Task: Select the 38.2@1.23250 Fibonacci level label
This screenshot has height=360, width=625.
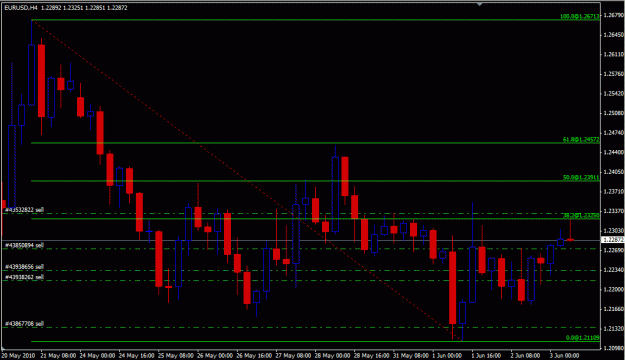Action: click(581, 216)
